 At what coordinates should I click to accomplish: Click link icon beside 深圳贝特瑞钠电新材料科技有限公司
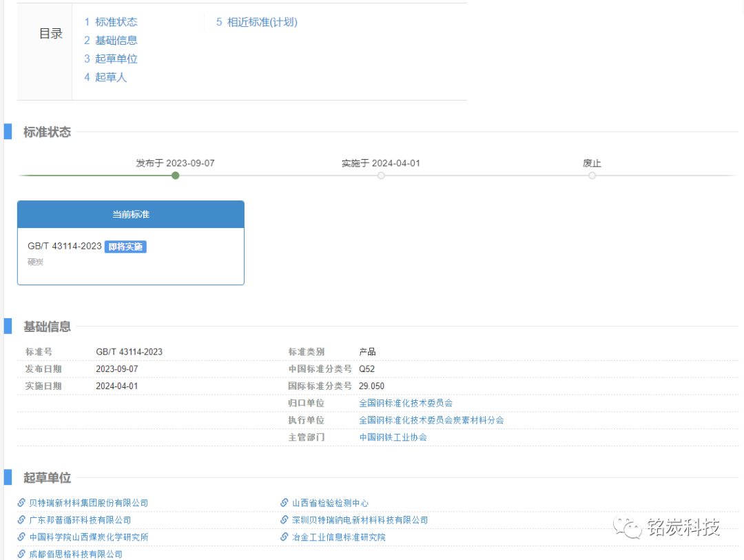coord(285,519)
